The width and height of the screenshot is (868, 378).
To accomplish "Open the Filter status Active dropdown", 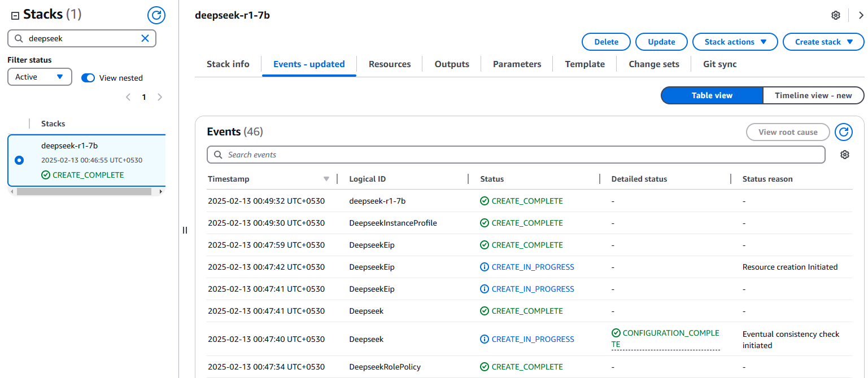I will point(40,77).
